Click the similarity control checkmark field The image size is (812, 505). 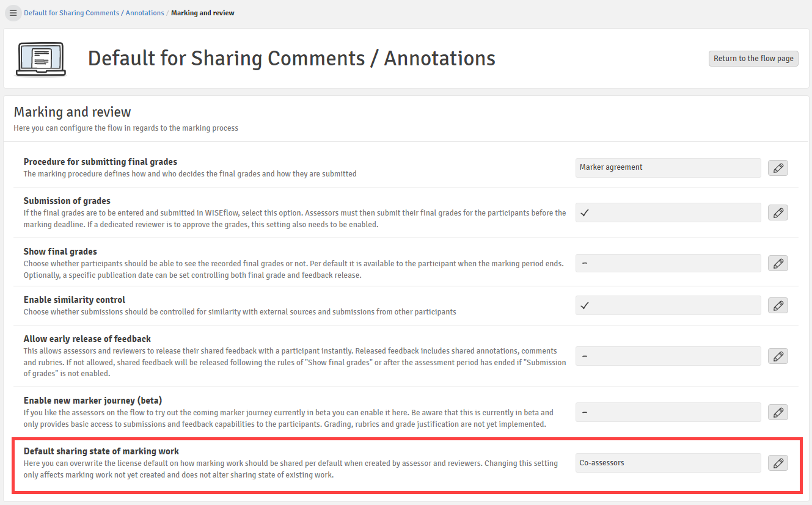click(x=668, y=305)
